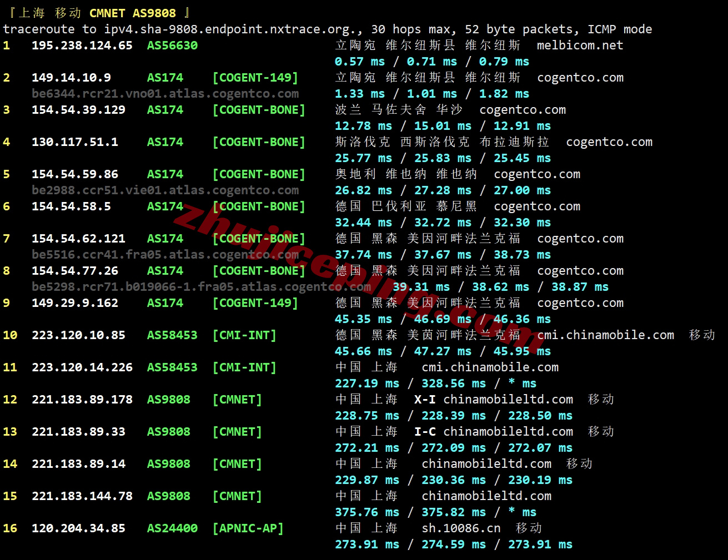Click IP 223.120.10.85 on hop 10
Viewport: 728px width, 560px height.
tap(78, 335)
